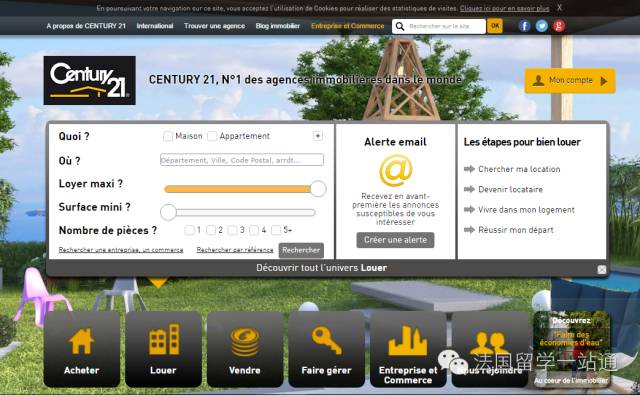Image resolution: width=640 pixels, height=395 pixels.
Task: Expand more property types with plus button
Action: point(318,136)
